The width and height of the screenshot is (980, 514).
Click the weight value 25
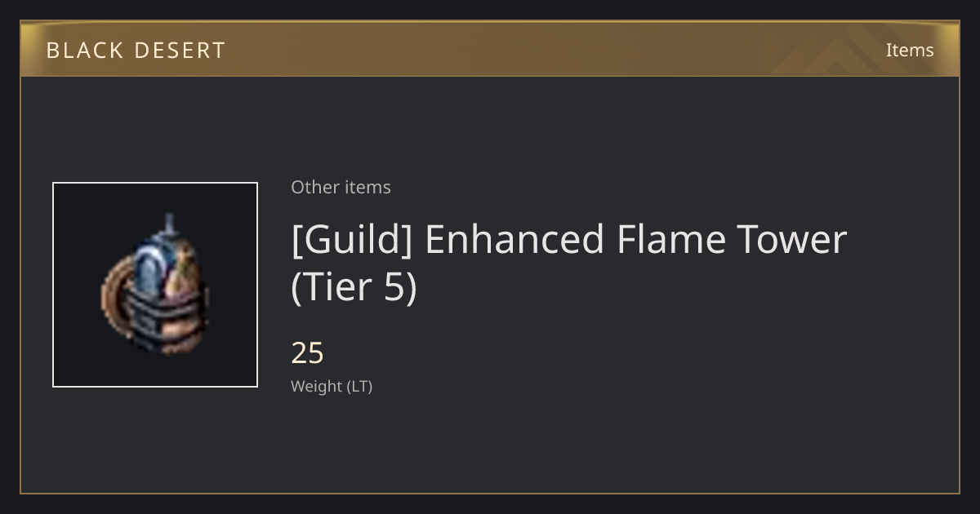point(308,353)
